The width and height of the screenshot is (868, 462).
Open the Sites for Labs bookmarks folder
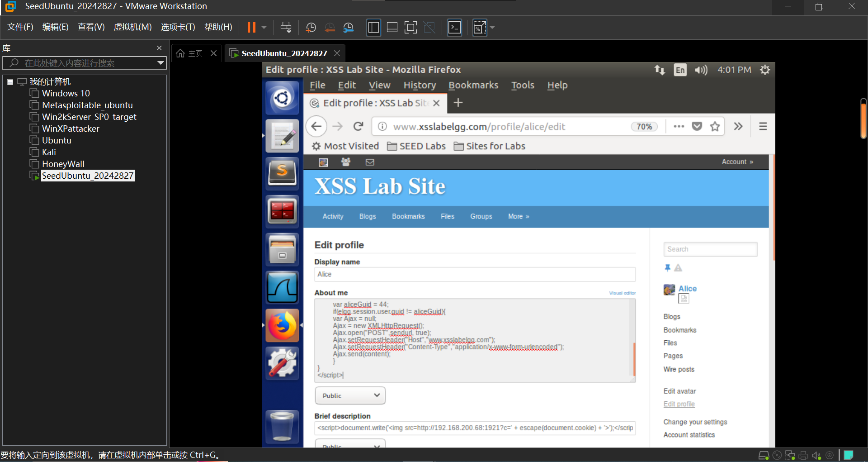pyautogui.click(x=490, y=146)
